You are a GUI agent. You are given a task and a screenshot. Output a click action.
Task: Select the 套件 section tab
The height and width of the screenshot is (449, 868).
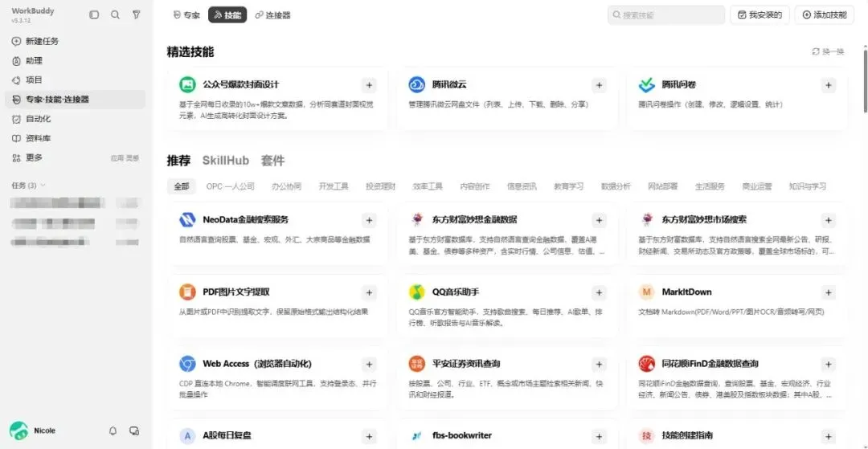pyautogui.click(x=273, y=161)
